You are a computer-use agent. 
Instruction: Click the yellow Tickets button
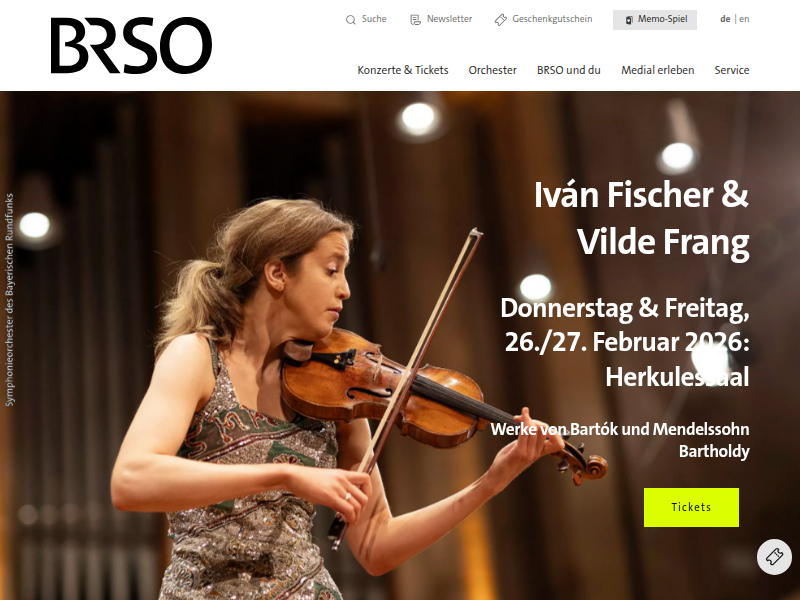pos(691,507)
